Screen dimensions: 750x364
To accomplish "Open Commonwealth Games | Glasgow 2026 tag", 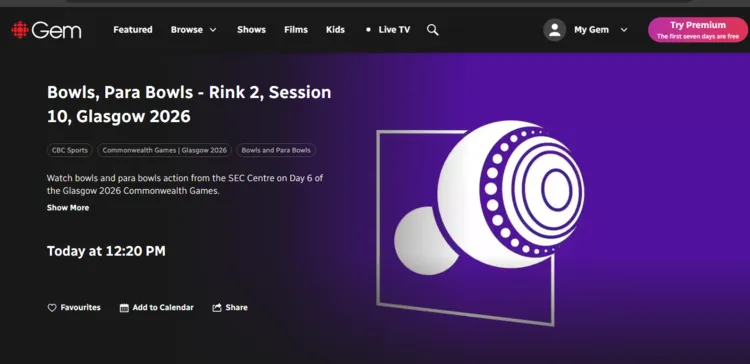I will point(165,150).
